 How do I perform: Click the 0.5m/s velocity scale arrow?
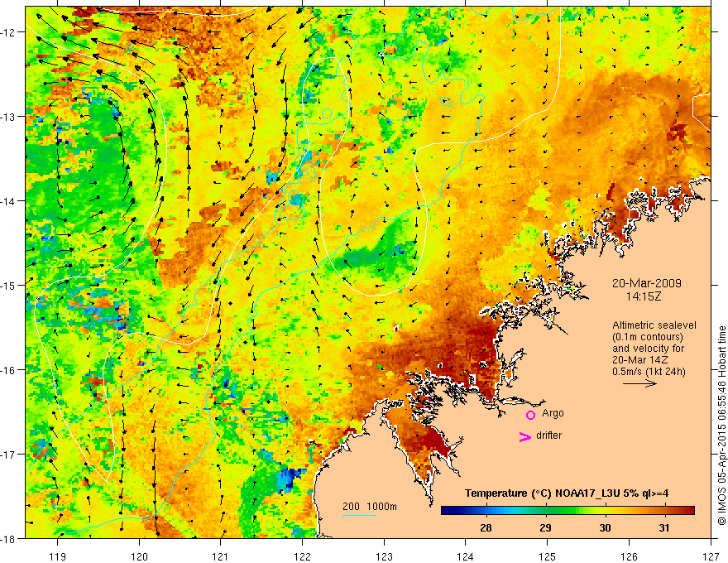click(x=639, y=383)
